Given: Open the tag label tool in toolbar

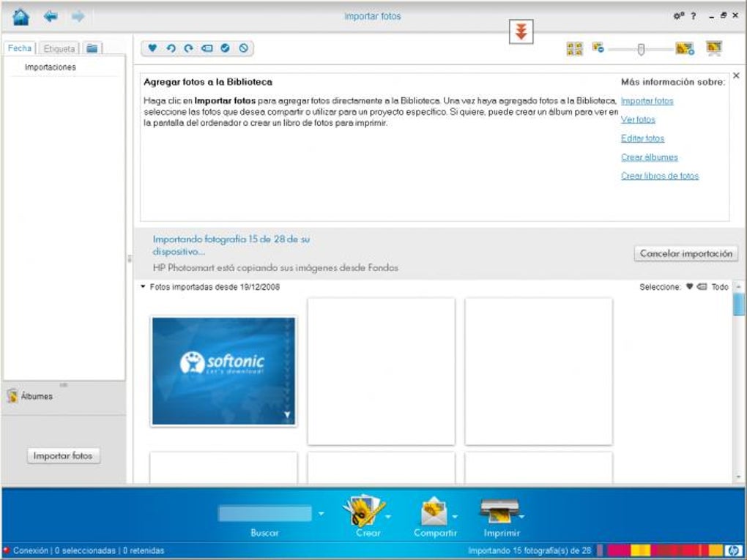Looking at the screenshot, I should [207, 48].
